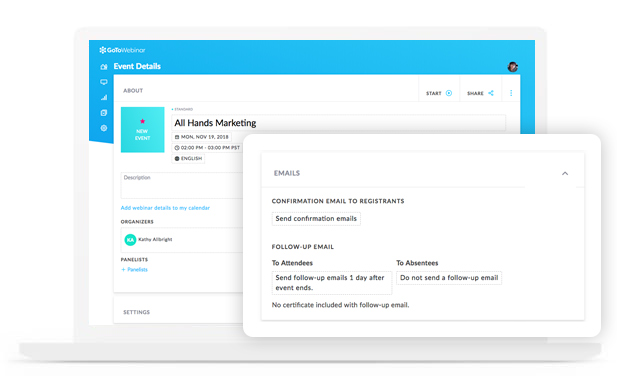Screen dimensions: 617x376
Task: Open the video library sidebar icon
Action: 103,113
